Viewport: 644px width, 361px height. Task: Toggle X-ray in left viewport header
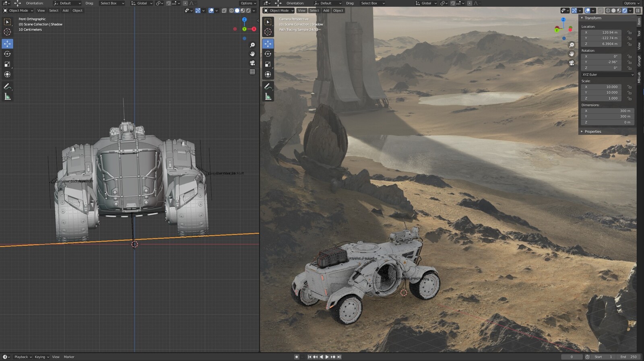pos(224,10)
